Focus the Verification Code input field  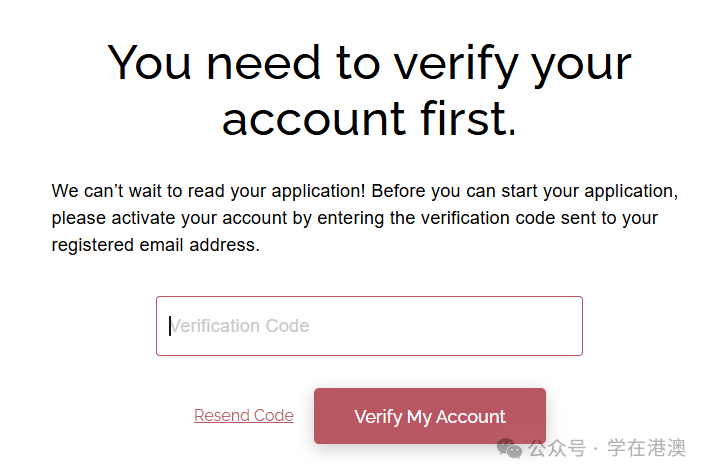coord(369,326)
